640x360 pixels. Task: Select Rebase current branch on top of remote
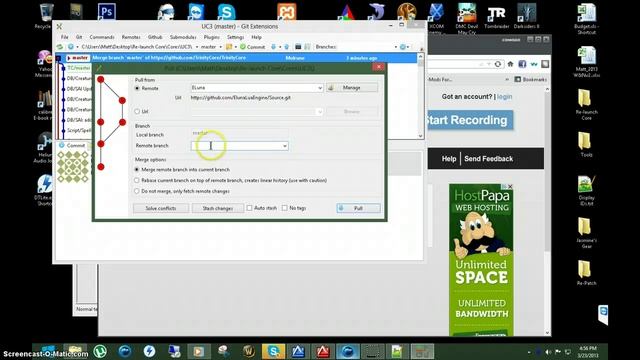137,180
